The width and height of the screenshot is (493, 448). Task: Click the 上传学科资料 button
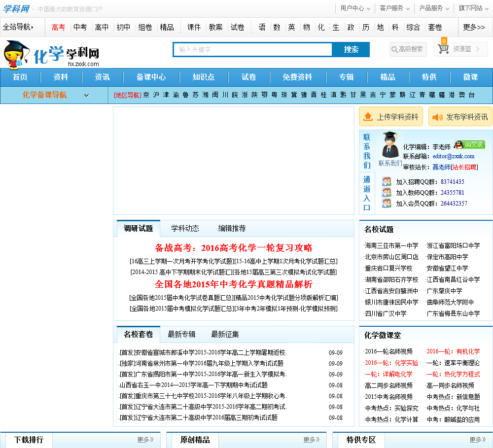click(391, 117)
